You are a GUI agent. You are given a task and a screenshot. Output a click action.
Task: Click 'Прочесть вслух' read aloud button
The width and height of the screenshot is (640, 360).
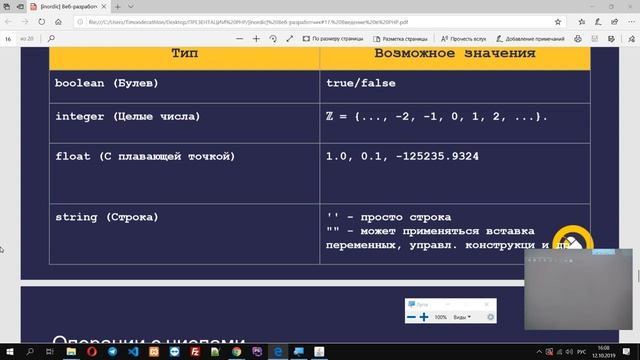point(463,39)
